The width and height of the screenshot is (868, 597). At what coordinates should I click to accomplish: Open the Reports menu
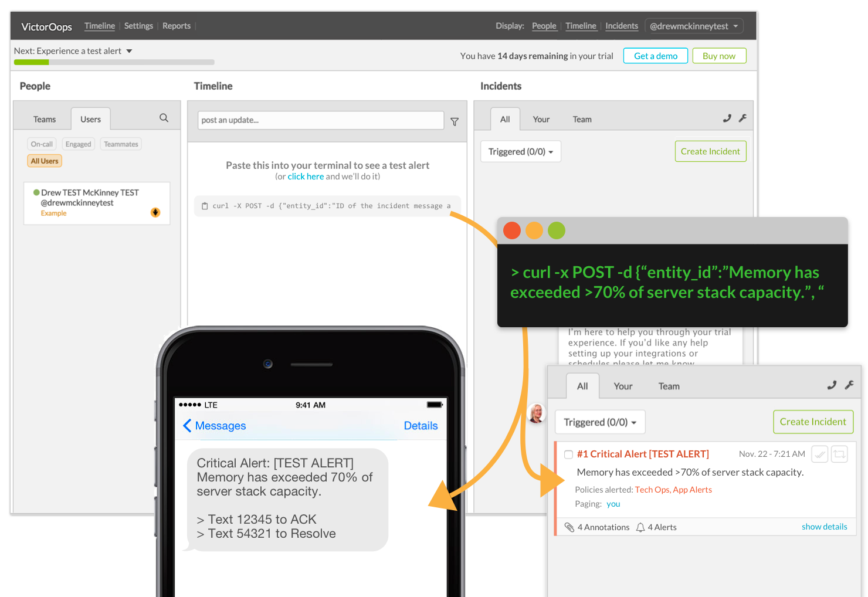[177, 26]
